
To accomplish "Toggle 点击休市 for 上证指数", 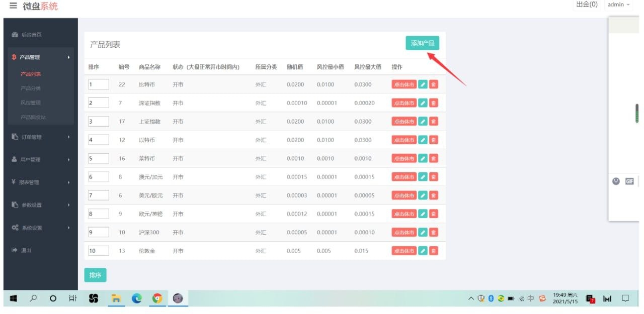I will (404, 122).
